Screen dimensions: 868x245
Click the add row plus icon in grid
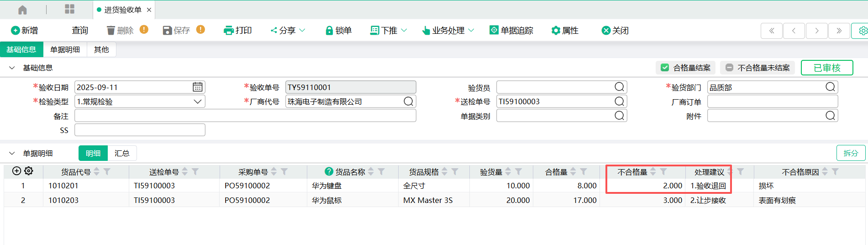pyautogui.click(x=16, y=171)
